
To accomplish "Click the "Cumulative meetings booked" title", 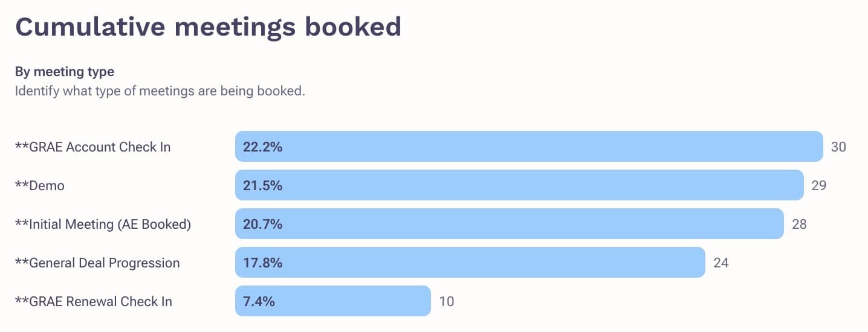I will pyautogui.click(x=208, y=27).
